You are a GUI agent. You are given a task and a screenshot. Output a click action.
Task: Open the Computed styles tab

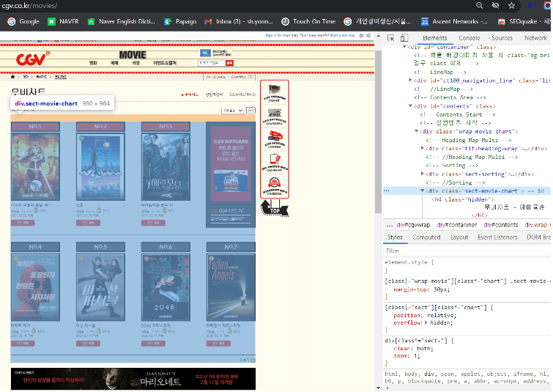pos(426,237)
